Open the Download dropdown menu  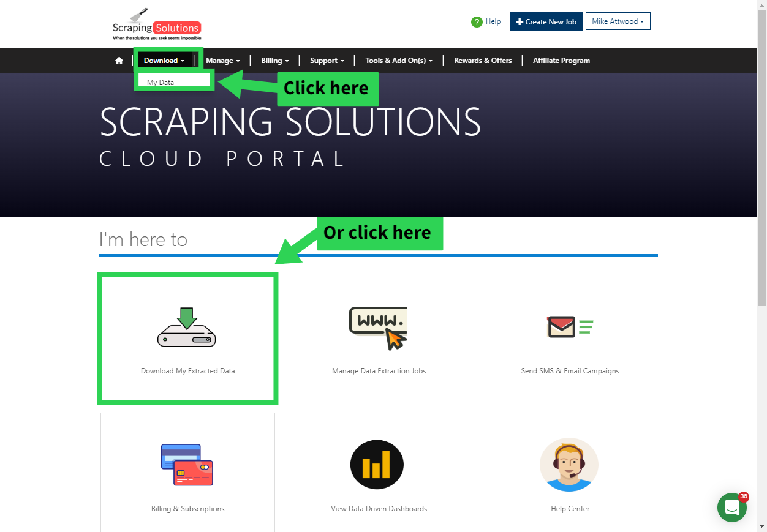tap(164, 61)
